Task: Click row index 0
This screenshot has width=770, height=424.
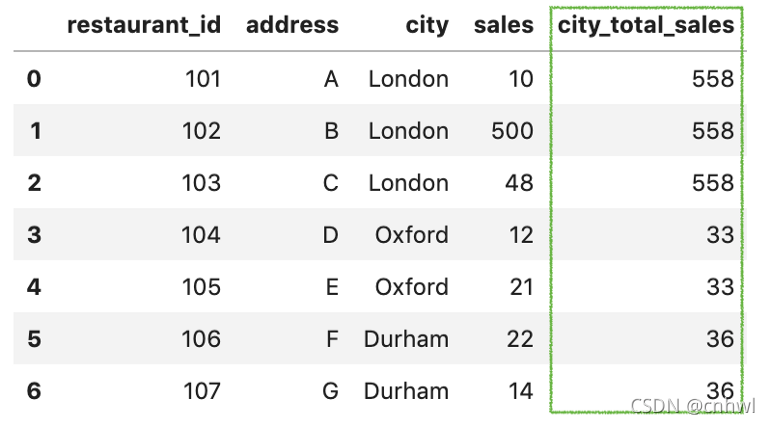Action: 34,79
